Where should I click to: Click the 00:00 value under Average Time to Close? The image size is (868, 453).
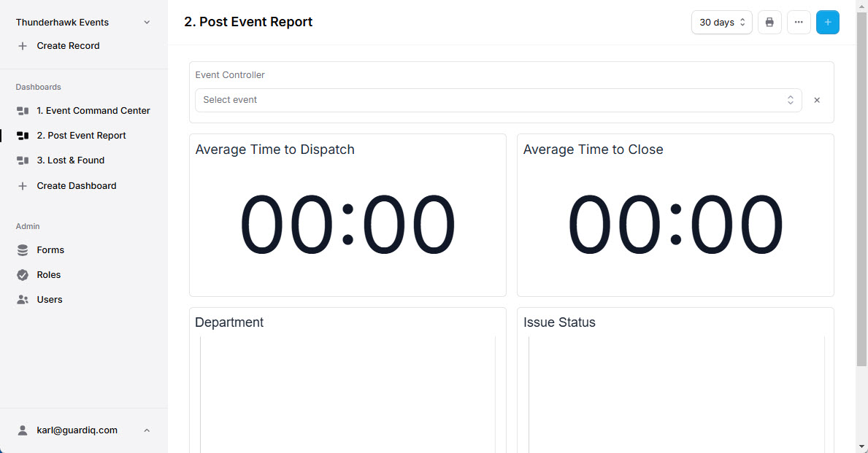(x=675, y=225)
